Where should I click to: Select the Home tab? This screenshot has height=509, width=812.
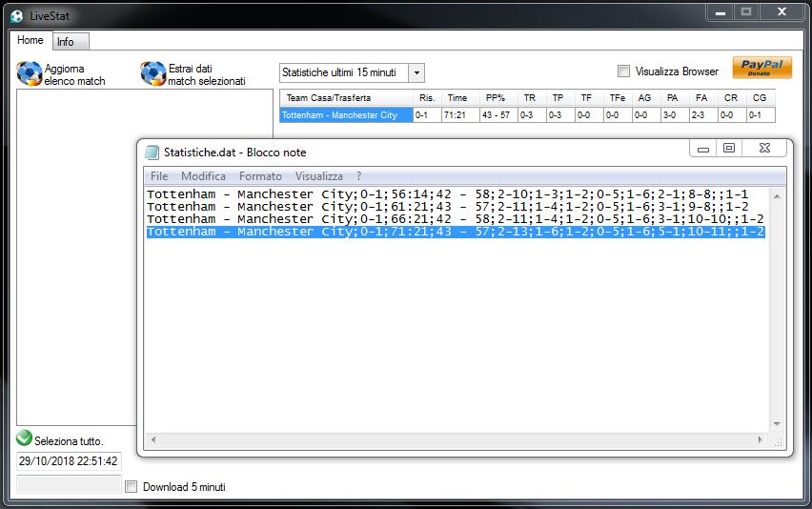click(x=30, y=40)
